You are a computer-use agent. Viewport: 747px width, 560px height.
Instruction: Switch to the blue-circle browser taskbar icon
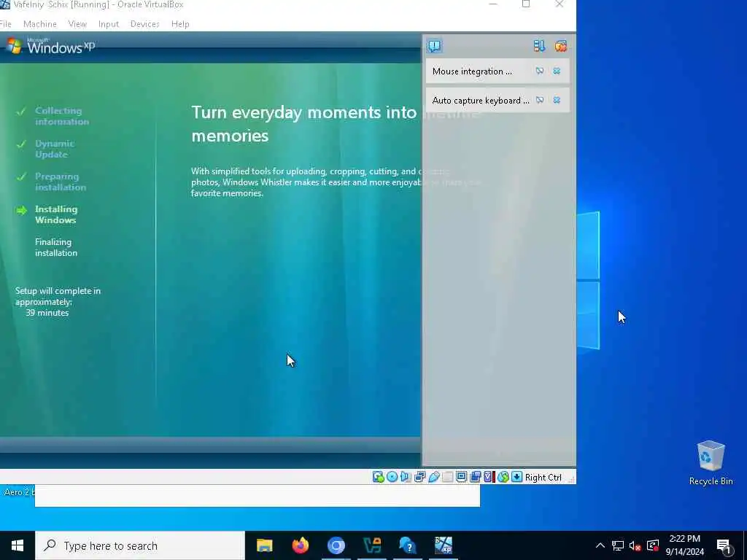coord(336,545)
